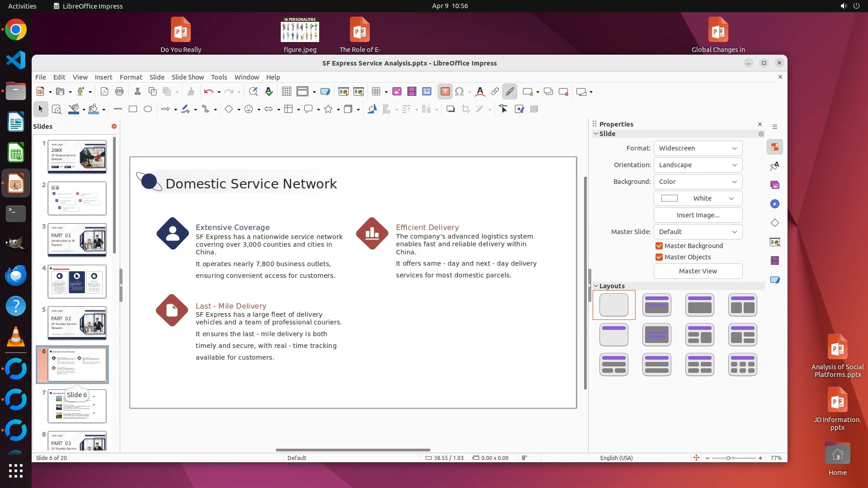Screen dimensions: 868x488
Task: Click the Insert Text Box icon
Action: (445, 92)
